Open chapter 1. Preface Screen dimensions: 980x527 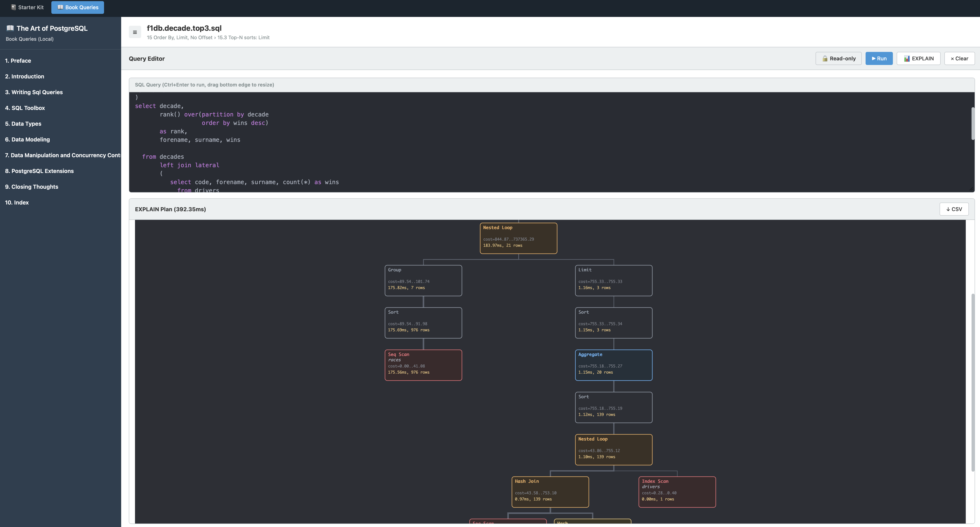(x=61, y=61)
